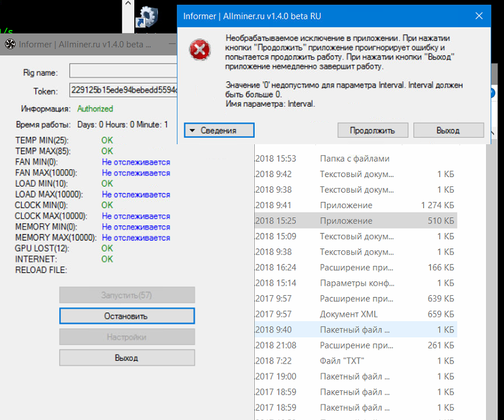Image resolution: width=504 pixels, height=420 pixels.
Task: Click the FAN MIN(0) Не отслеживается status
Action: 136,162
